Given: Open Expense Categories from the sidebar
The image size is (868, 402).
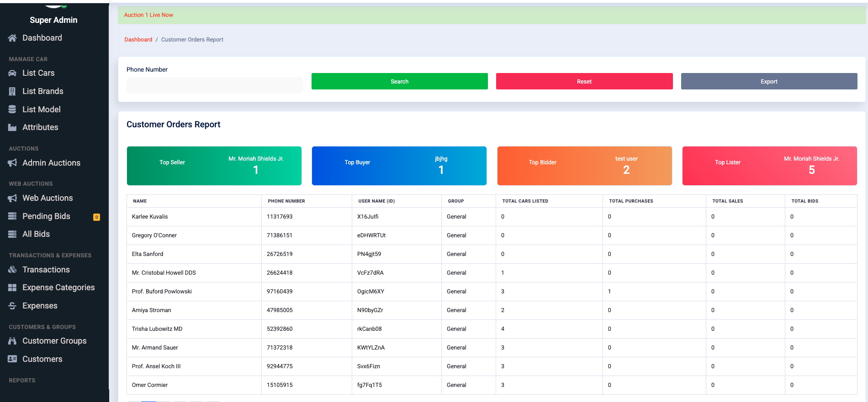Looking at the screenshot, I should [58, 287].
